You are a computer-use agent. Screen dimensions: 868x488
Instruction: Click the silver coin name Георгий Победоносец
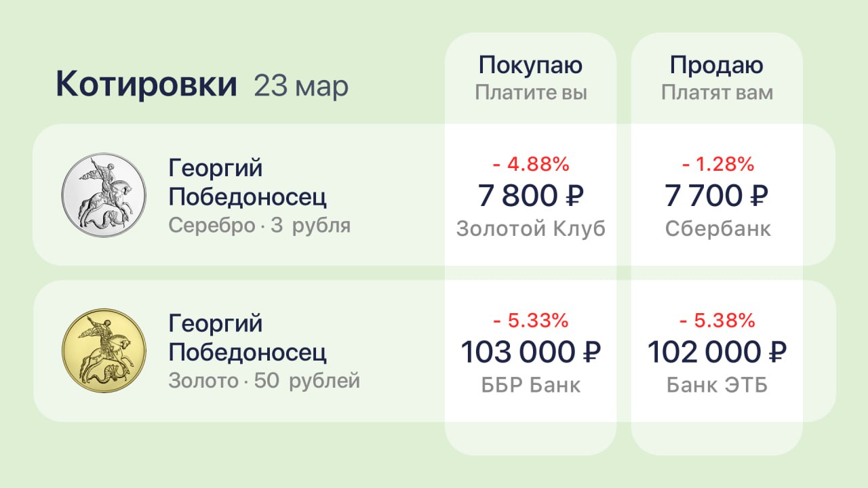tap(248, 182)
